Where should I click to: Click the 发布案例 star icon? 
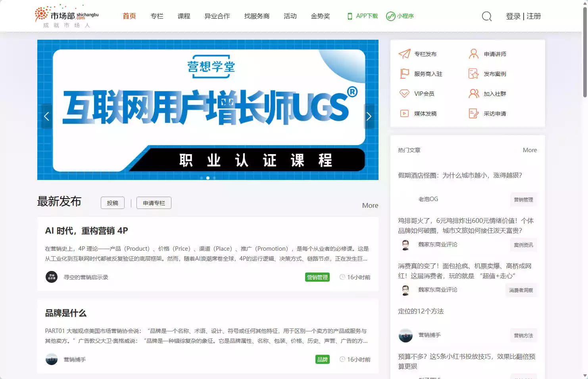474,73
